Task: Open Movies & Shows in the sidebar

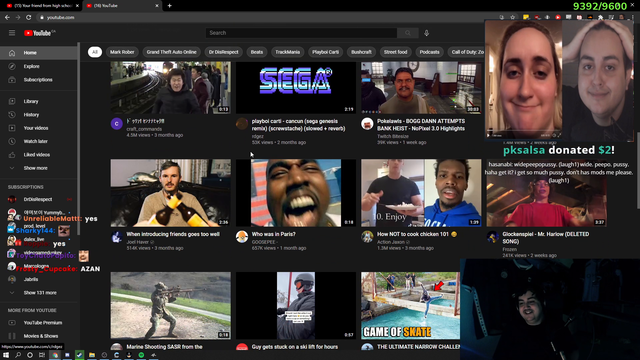Action: point(39,336)
